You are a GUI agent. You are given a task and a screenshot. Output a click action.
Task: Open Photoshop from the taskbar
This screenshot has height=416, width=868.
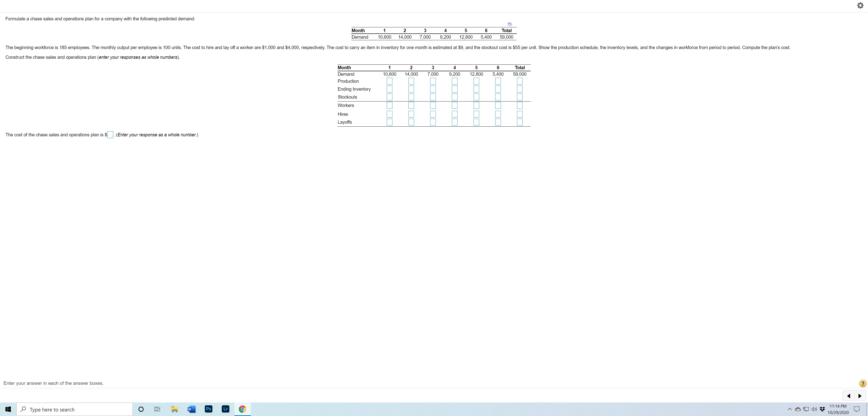(209, 409)
